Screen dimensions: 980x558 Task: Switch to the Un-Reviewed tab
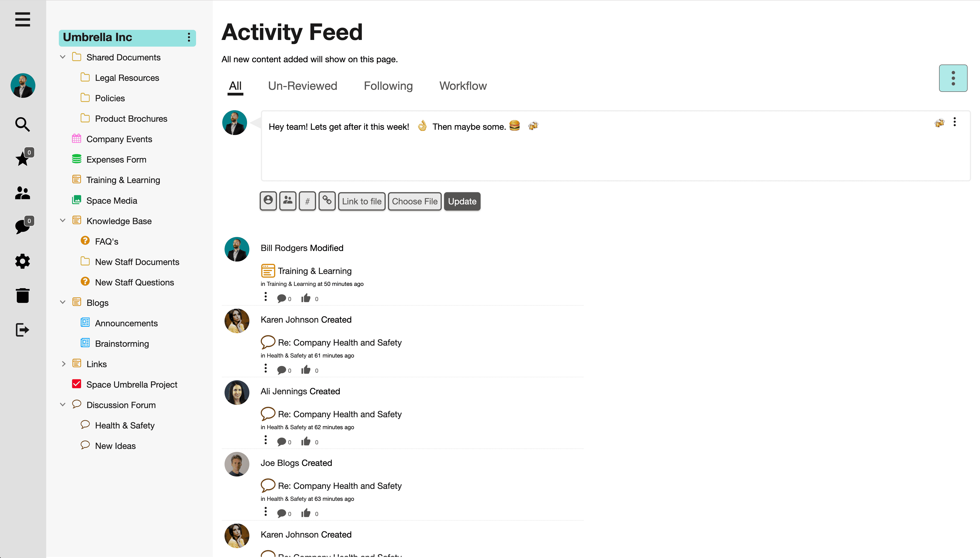point(303,86)
